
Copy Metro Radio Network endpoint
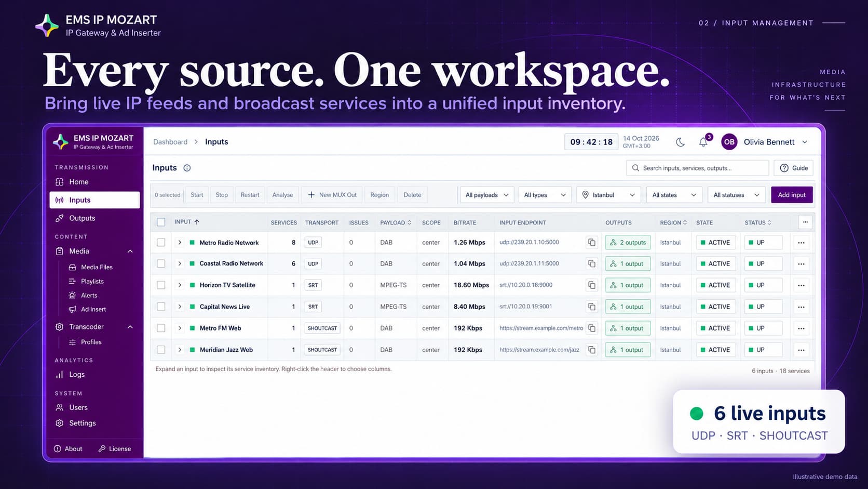tap(592, 242)
